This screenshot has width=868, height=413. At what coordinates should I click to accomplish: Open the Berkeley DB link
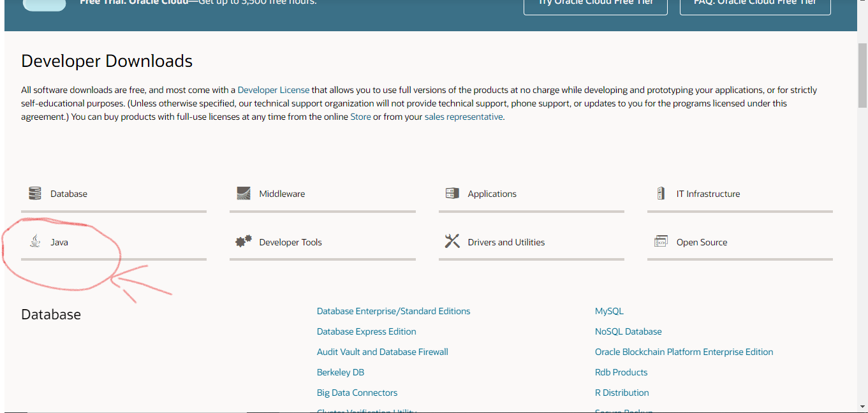[341, 373]
